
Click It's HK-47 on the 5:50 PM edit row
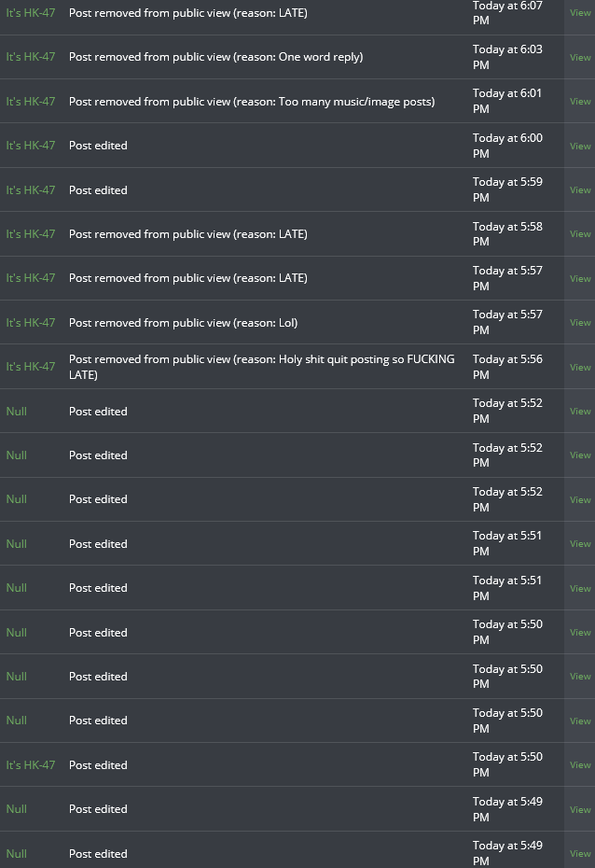pos(31,765)
